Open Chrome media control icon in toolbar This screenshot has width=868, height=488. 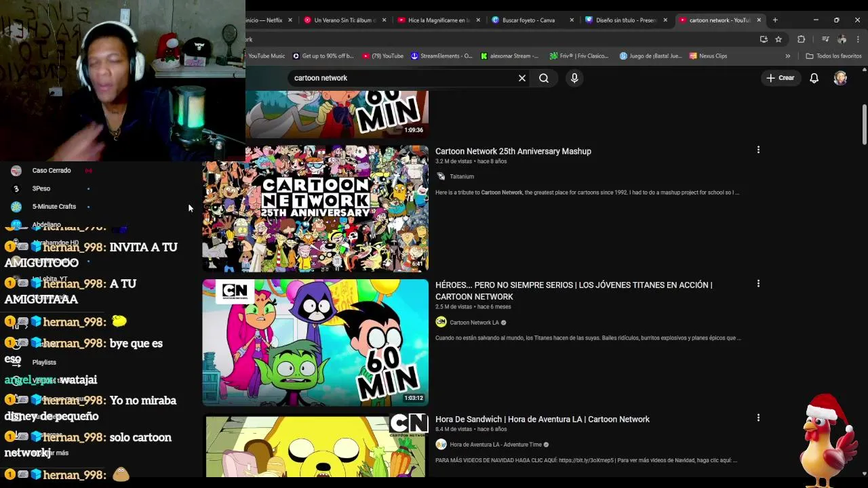(825, 39)
